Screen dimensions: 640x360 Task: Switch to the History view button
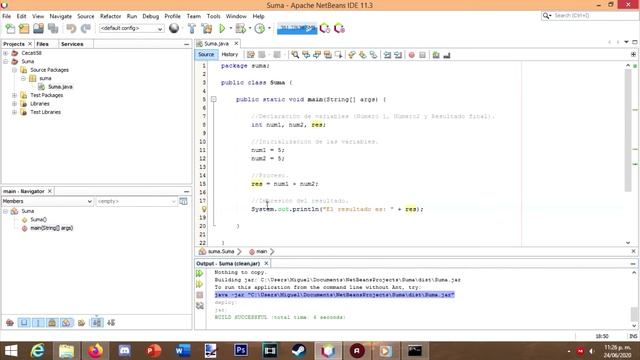pos(230,54)
